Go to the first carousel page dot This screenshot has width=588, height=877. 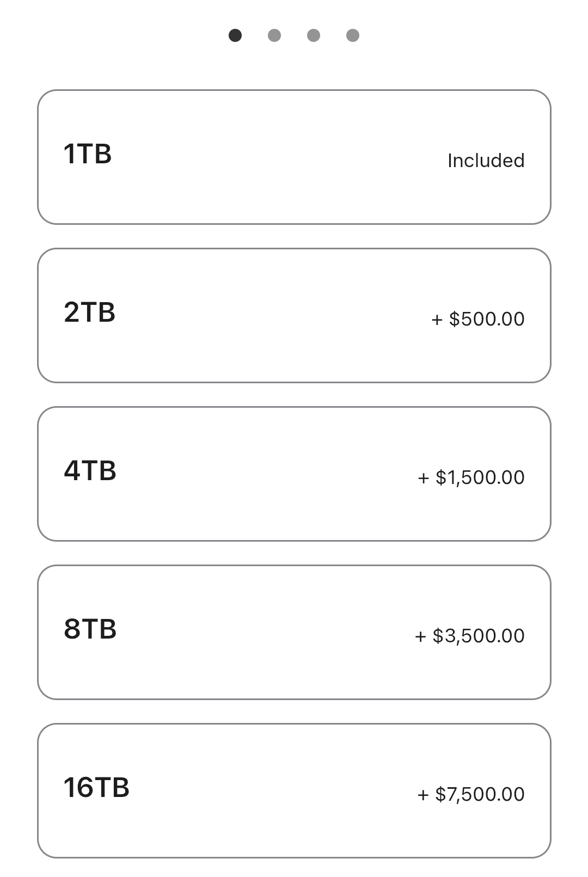235,35
